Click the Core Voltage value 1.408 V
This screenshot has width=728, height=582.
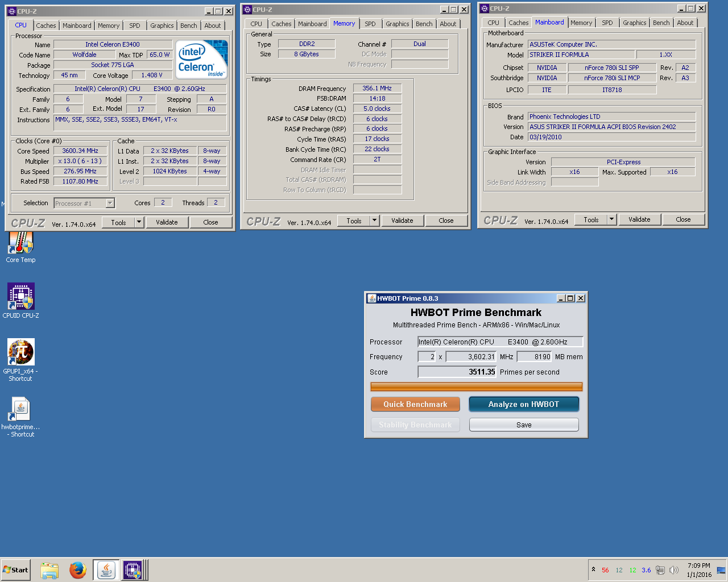[152, 75]
